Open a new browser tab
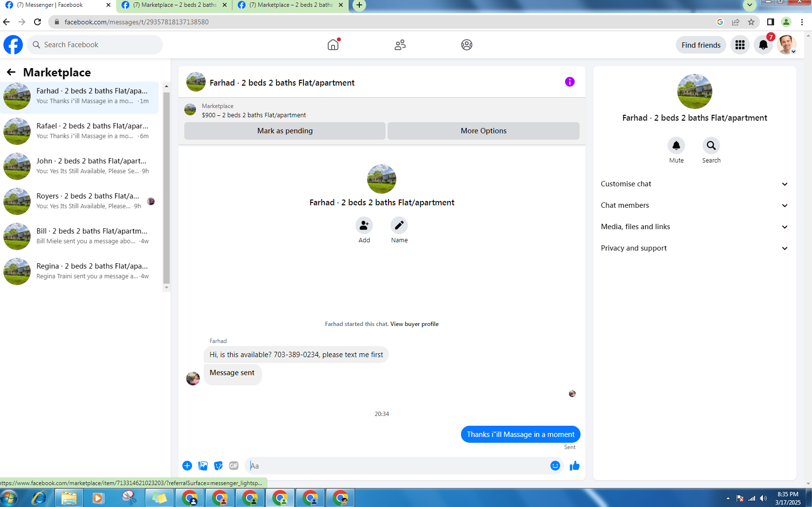 (359, 5)
